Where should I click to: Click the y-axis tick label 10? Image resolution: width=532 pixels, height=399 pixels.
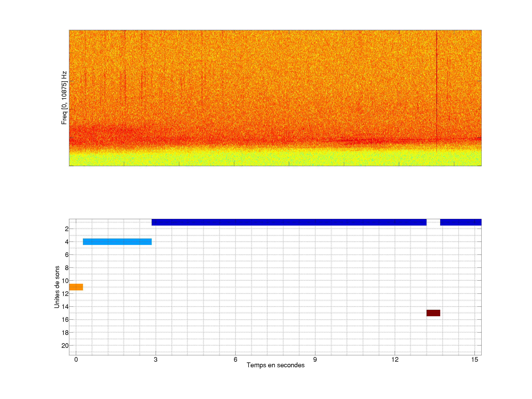pos(65,281)
